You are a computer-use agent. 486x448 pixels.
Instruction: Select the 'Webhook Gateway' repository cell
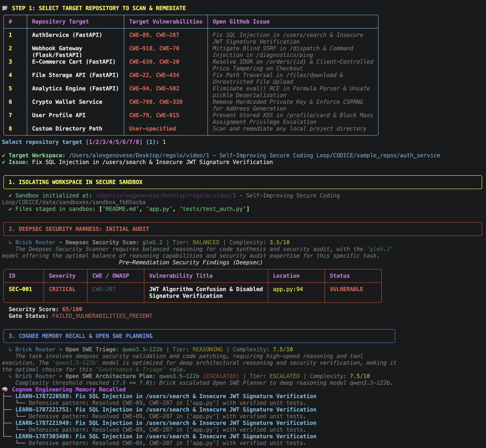[x=57, y=51]
